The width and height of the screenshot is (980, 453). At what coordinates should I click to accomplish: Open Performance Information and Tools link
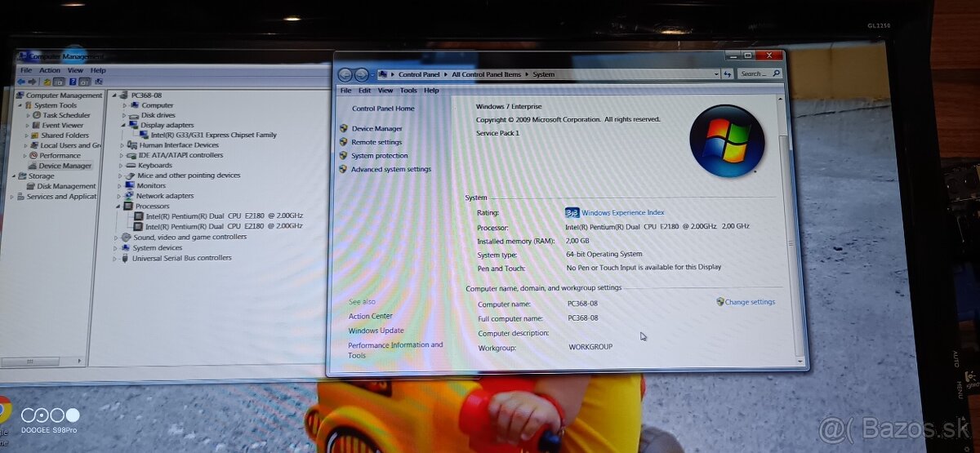pyautogui.click(x=394, y=350)
